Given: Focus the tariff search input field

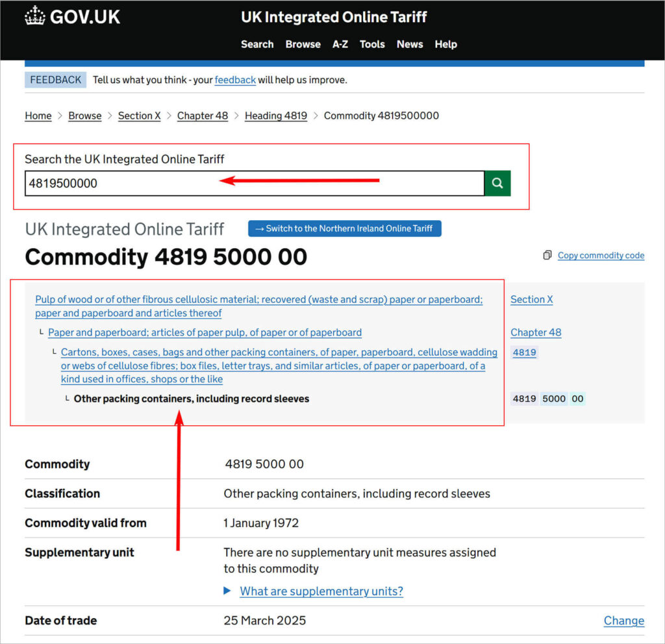Looking at the screenshot, I should 255,184.
